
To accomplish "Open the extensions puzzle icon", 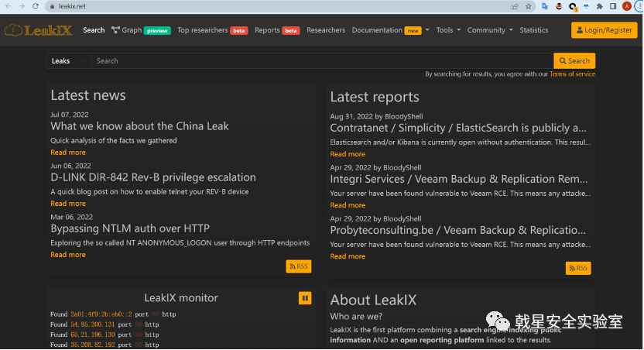I will [x=600, y=6].
